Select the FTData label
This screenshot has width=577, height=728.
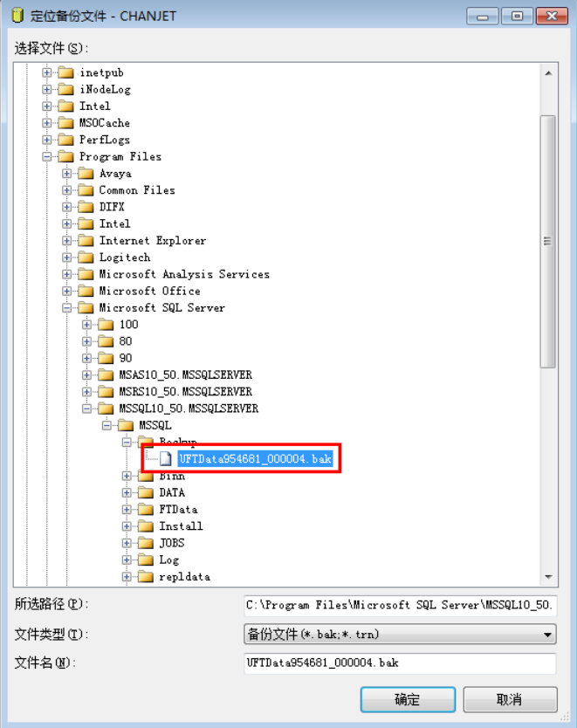pos(178,509)
